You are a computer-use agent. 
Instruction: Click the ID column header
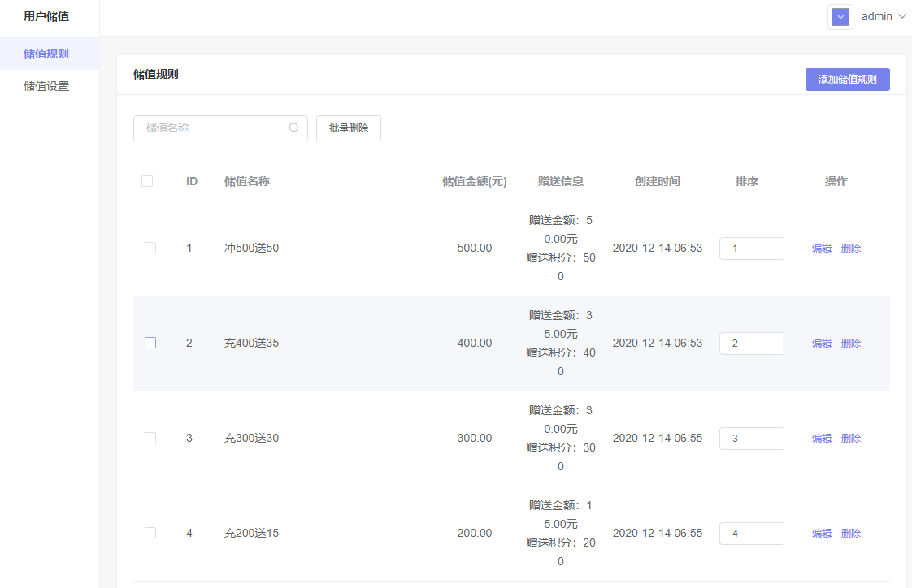click(191, 181)
